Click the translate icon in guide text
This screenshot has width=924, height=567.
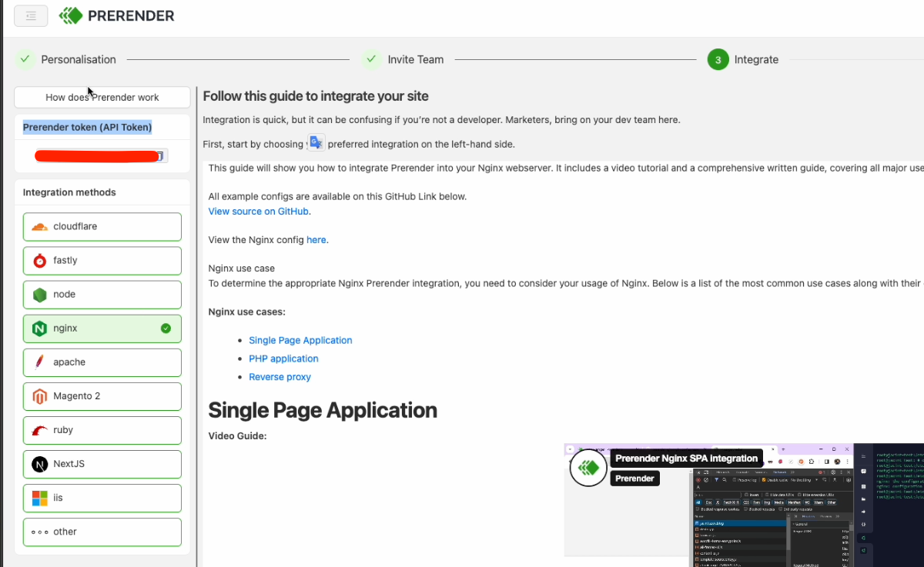(316, 143)
